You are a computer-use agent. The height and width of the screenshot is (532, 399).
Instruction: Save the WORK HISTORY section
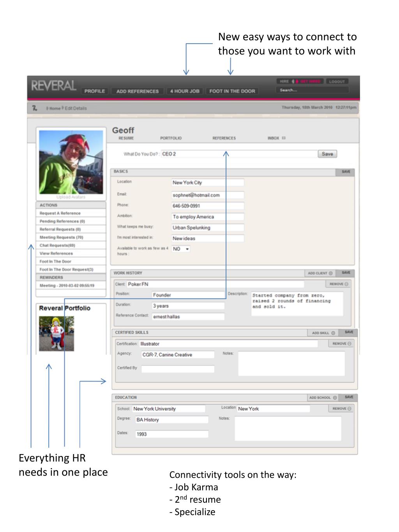point(346,273)
